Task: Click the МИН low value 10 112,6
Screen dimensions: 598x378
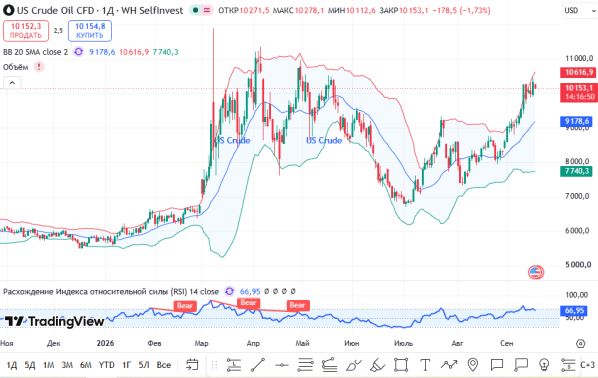Action: 361,10
